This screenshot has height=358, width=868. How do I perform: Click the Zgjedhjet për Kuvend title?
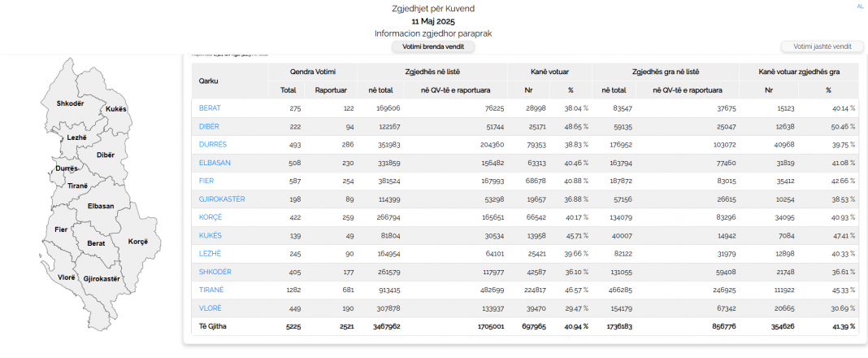pyautogui.click(x=433, y=9)
